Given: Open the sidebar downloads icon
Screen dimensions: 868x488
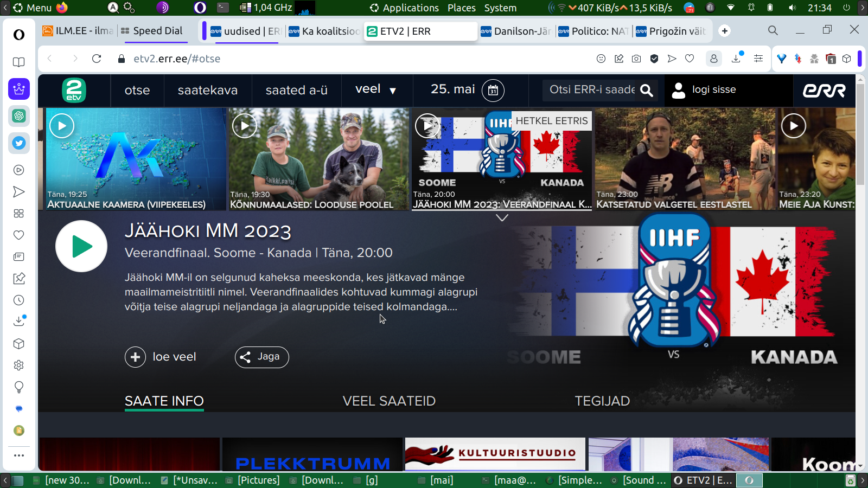Looking at the screenshot, I should tap(19, 321).
